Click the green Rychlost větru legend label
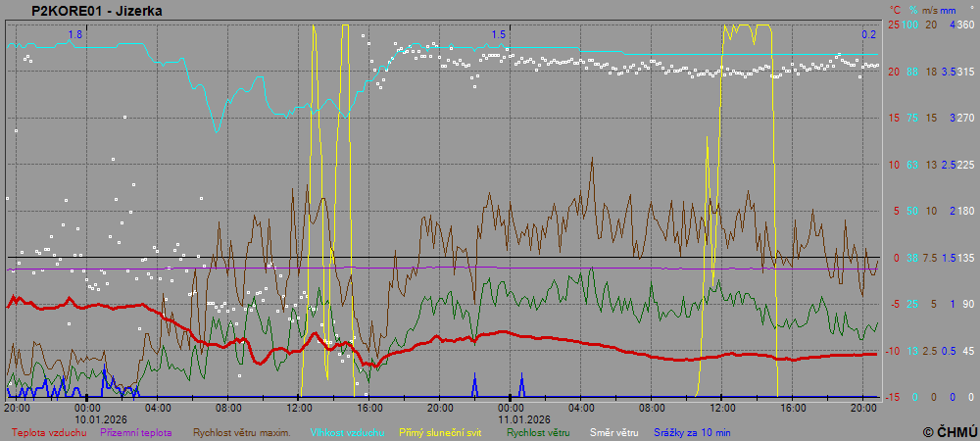This screenshot has width=980, height=441. coord(539,431)
